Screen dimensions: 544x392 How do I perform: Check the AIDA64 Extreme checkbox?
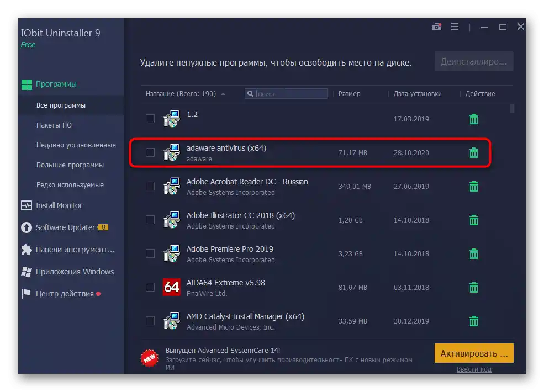click(x=150, y=287)
